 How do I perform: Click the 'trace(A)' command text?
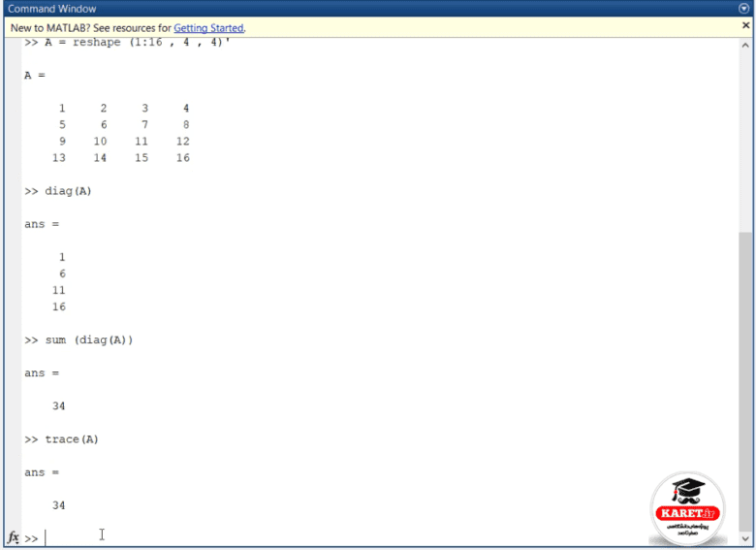tap(72, 439)
